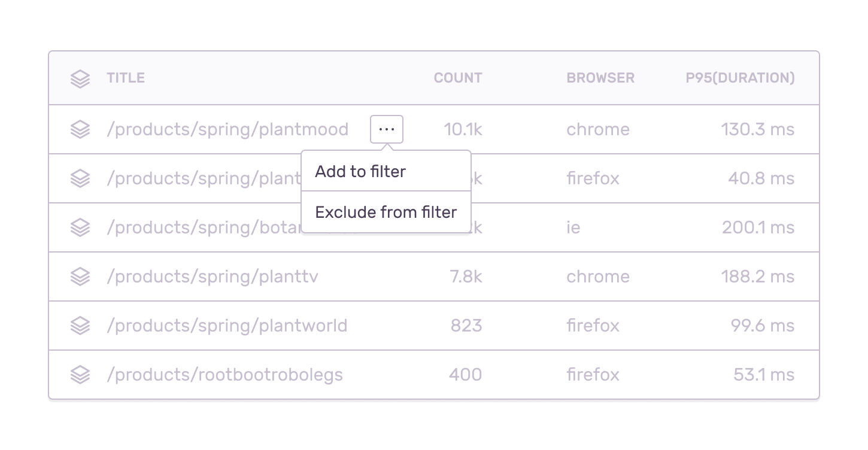
Task: Sort the table by the COUNT column
Action: click(457, 78)
